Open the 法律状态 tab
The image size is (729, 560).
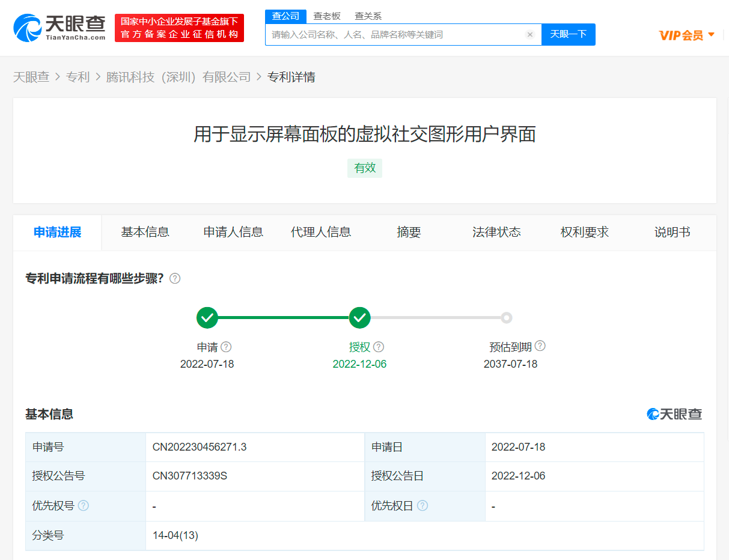click(496, 233)
